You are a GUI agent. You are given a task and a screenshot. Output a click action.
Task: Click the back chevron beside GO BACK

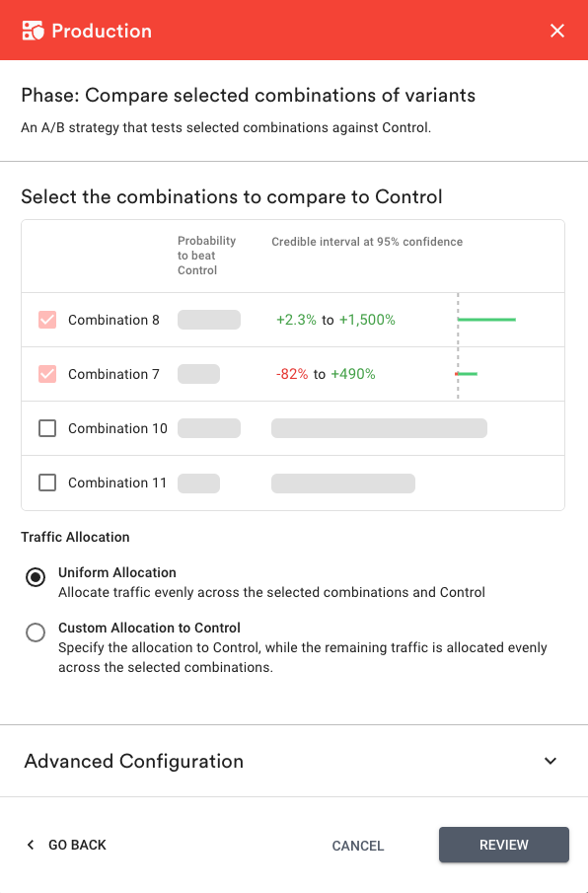[31, 845]
